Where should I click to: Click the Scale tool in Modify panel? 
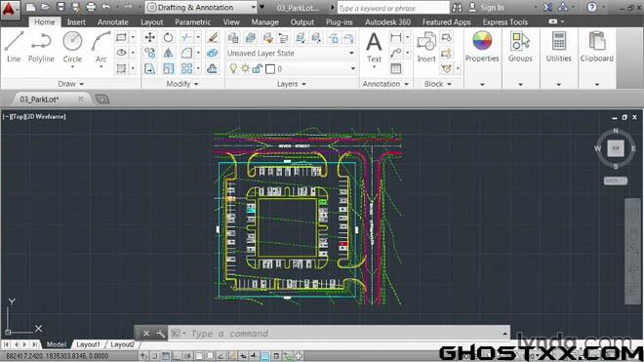[x=169, y=68]
